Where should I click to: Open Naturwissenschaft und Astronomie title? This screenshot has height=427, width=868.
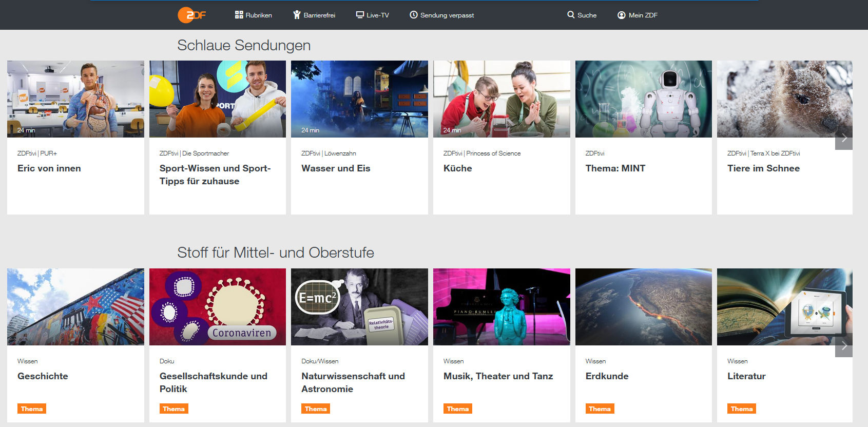click(353, 382)
